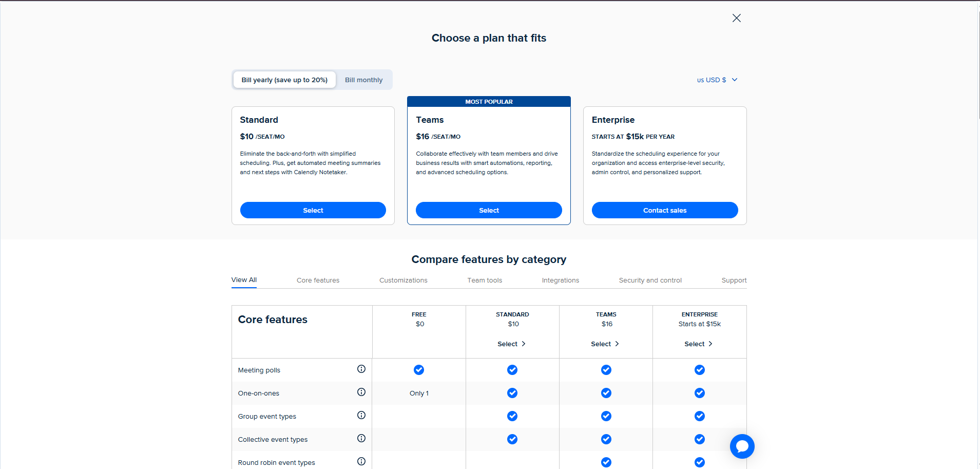Show info for Group event types

point(361,415)
